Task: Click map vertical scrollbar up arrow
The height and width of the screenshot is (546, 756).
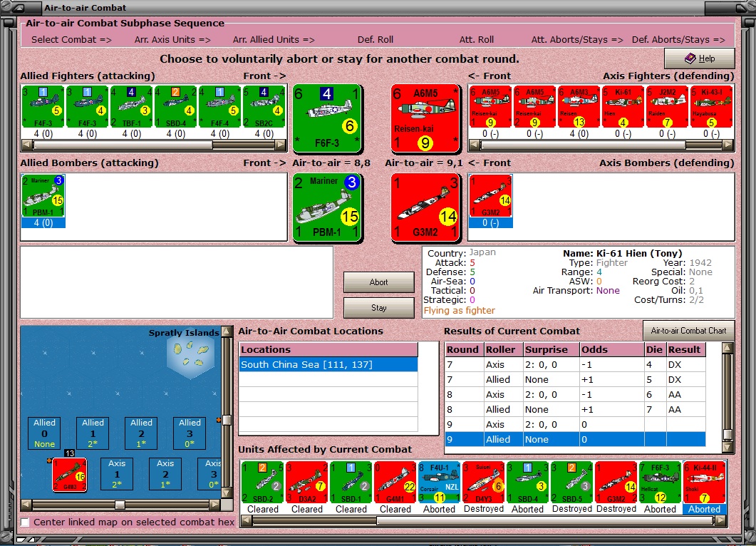Action: point(226,332)
